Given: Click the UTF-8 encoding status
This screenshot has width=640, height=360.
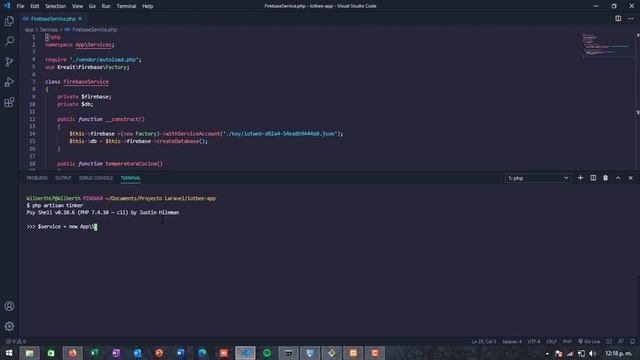Looking at the screenshot, I should [534, 341].
